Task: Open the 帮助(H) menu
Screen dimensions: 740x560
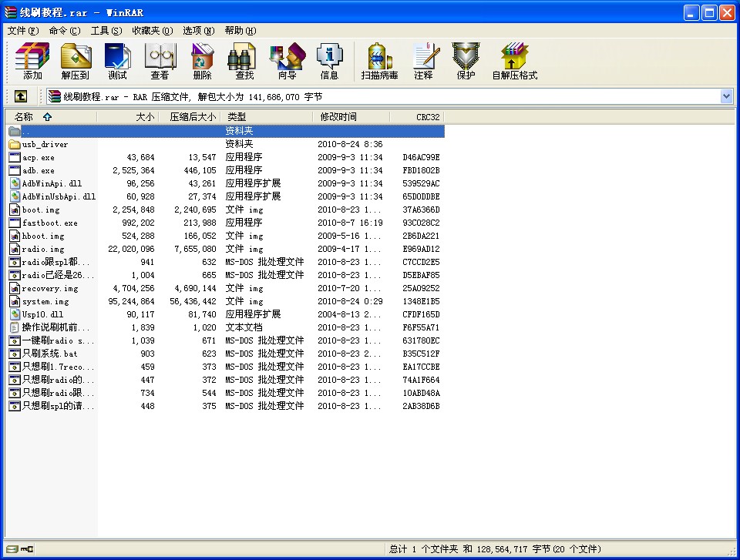Action: 240,31
